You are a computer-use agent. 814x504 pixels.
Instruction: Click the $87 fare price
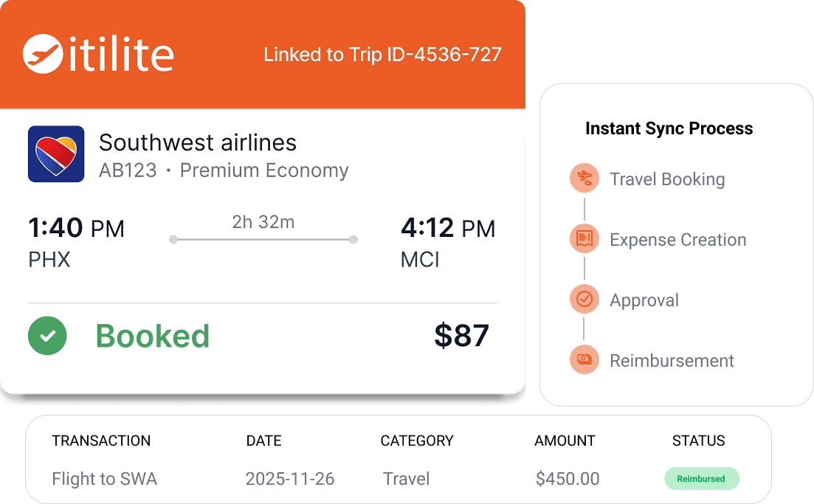[x=461, y=336]
